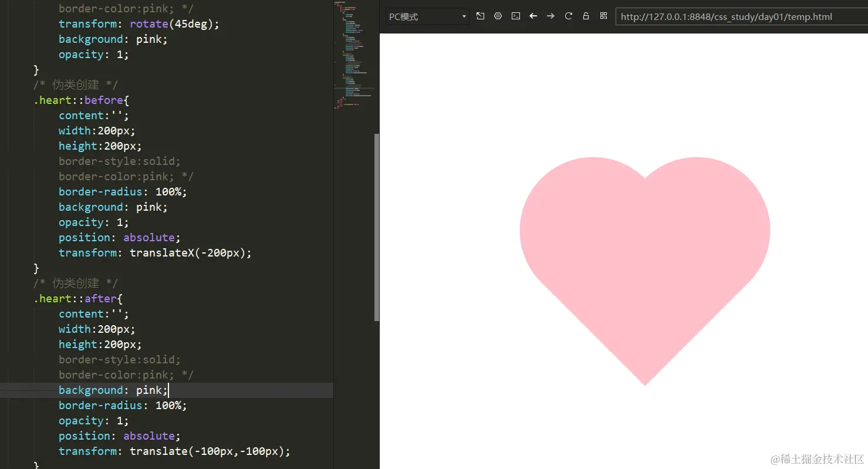Click the editor vertical scrollbar thumb
868x469 pixels.
377,227
